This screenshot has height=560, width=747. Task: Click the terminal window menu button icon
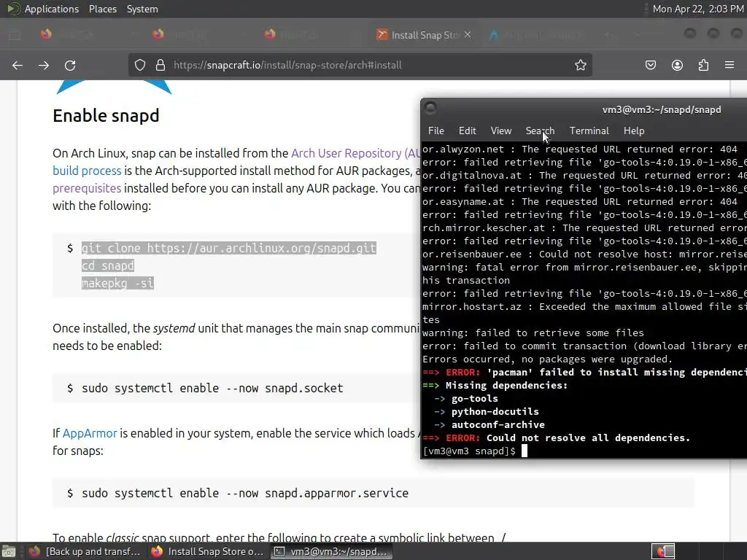430,108
